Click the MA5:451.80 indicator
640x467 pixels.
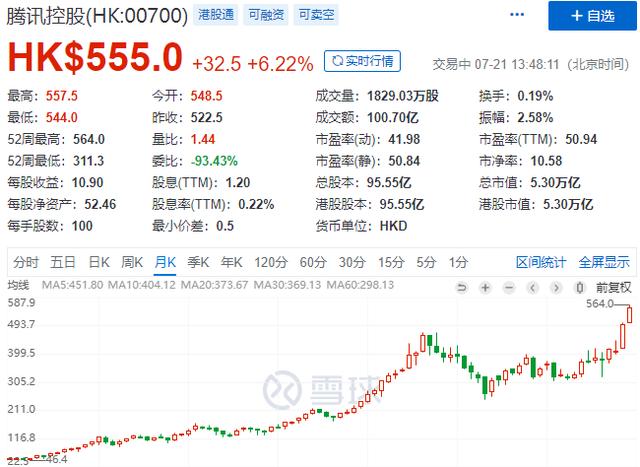72,285
